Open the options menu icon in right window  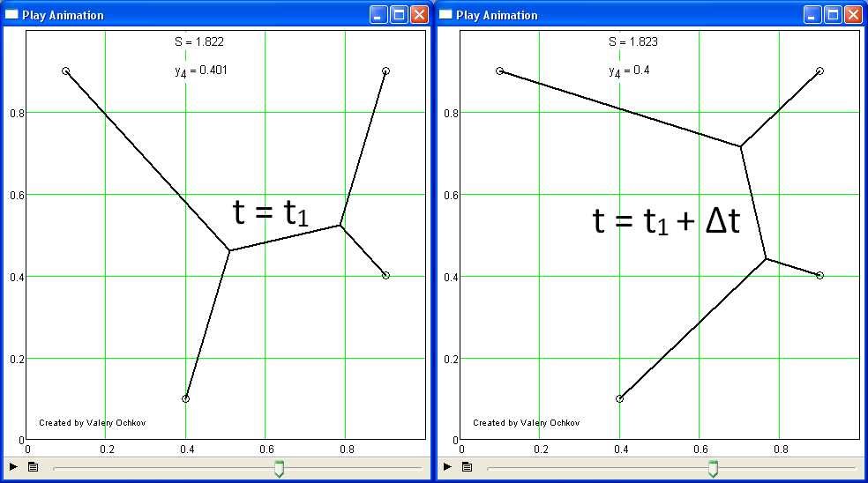(x=468, y=467)
